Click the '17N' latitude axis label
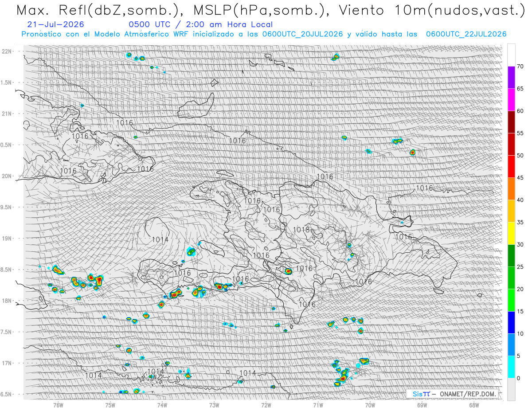Screen dimensions: 532x411 pos(7,363)
